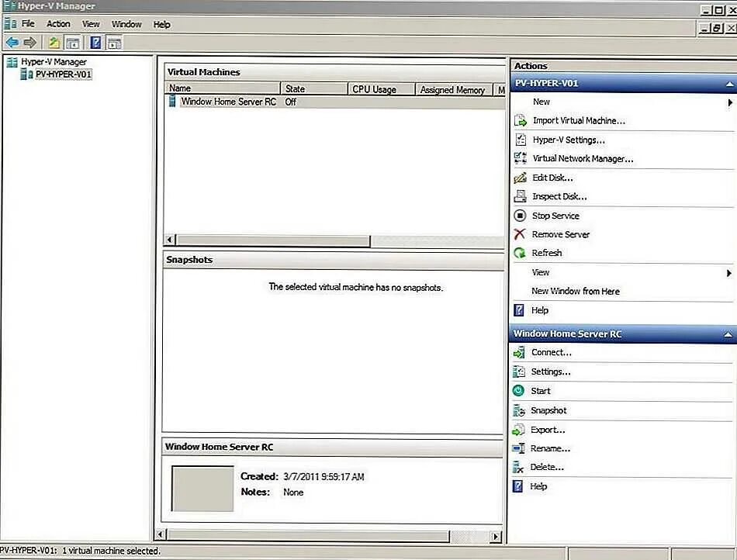737x560 pixels.
Task: Click the Stop Service icon
Action: tap(520, 216)
